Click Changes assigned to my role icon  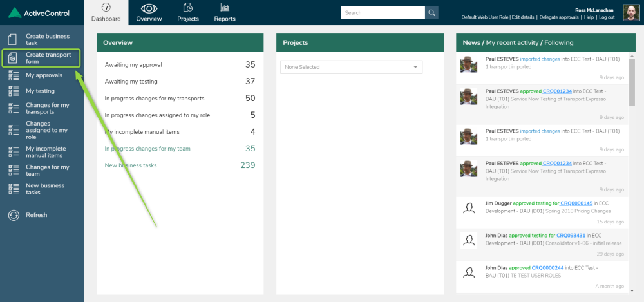(14, 130)
